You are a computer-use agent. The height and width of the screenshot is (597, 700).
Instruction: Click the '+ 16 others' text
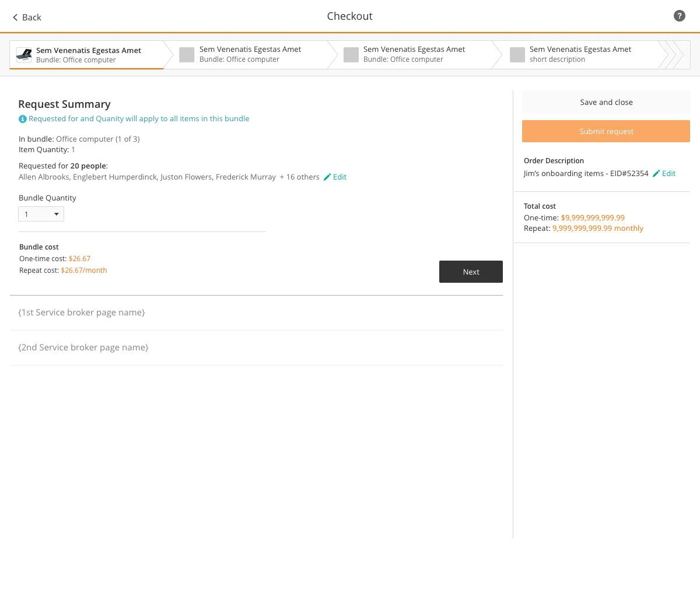pyautogui.click(x=299, y=177)
